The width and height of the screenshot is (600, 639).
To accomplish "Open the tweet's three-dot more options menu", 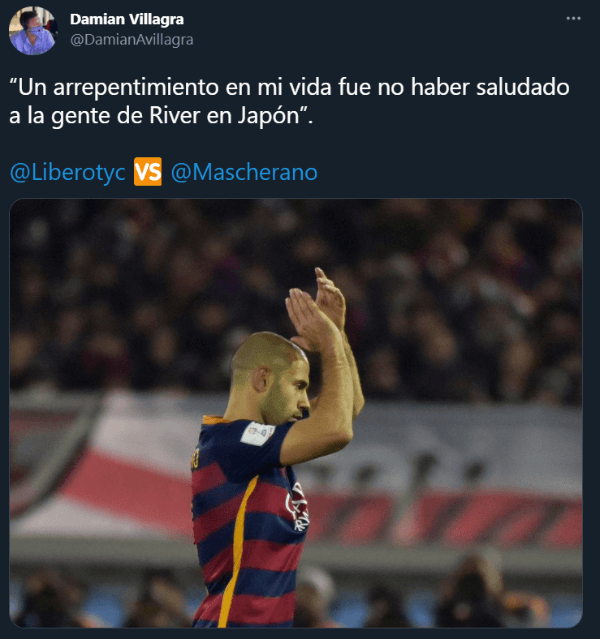I will click(x=573, y=18).
